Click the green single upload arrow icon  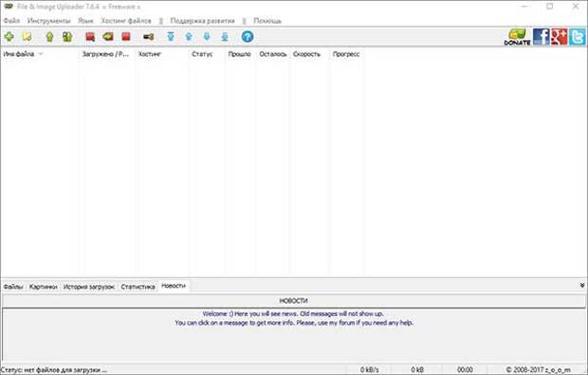[49, 37]
